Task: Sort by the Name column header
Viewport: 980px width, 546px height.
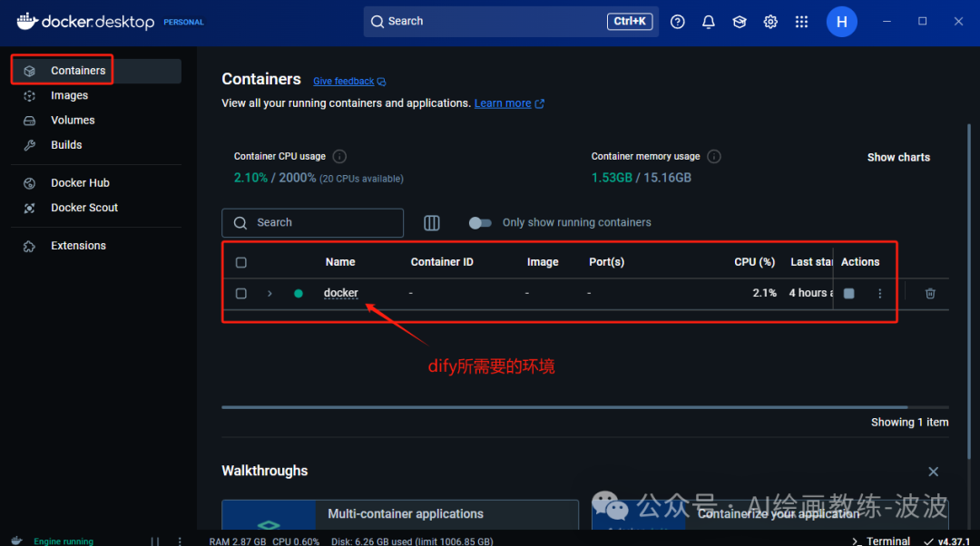Action: coord(340,262)
